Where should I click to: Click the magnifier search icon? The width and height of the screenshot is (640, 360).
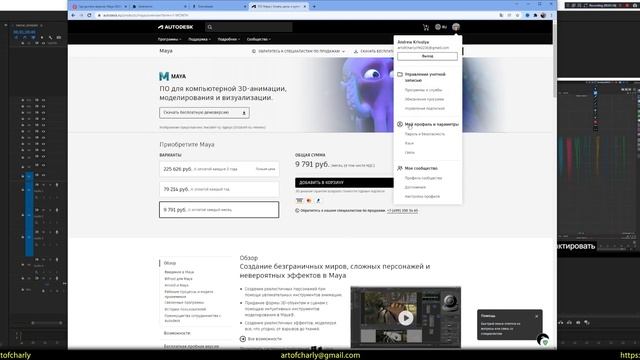pyautogui.click(x=210, y=27)
